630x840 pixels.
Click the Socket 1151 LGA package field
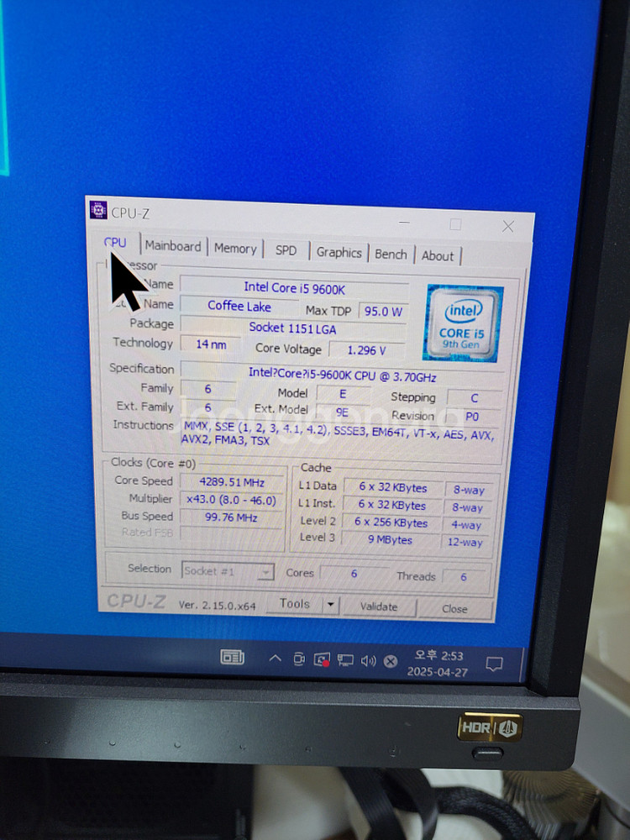292,328
